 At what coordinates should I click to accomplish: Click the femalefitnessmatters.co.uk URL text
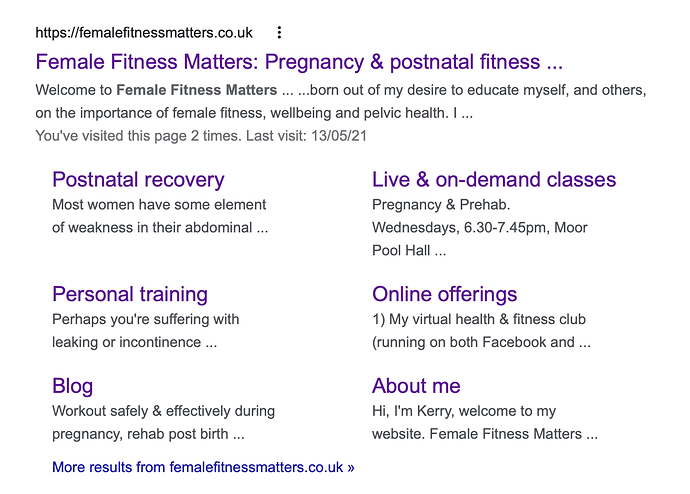coord(144,33)
